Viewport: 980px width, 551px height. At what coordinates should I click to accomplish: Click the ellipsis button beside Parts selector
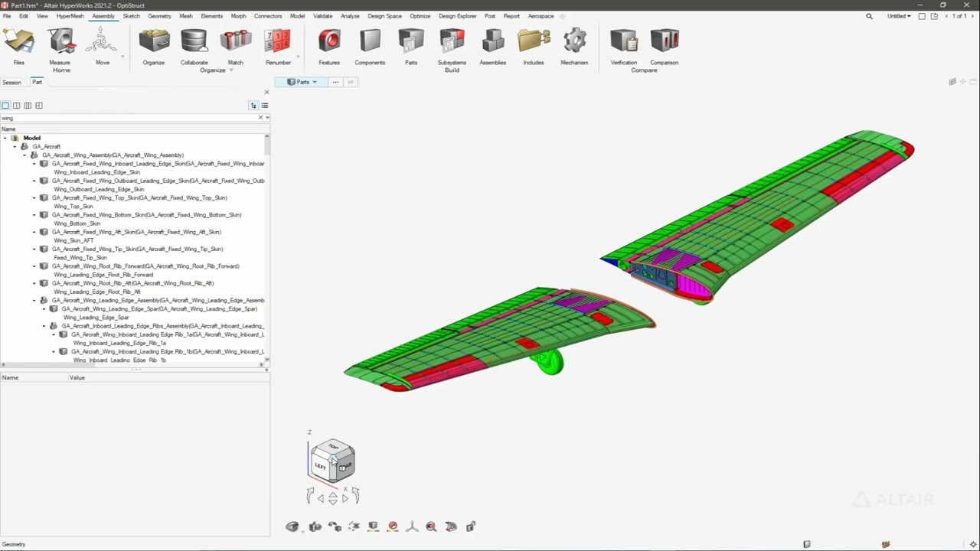(x=335, y=82)
